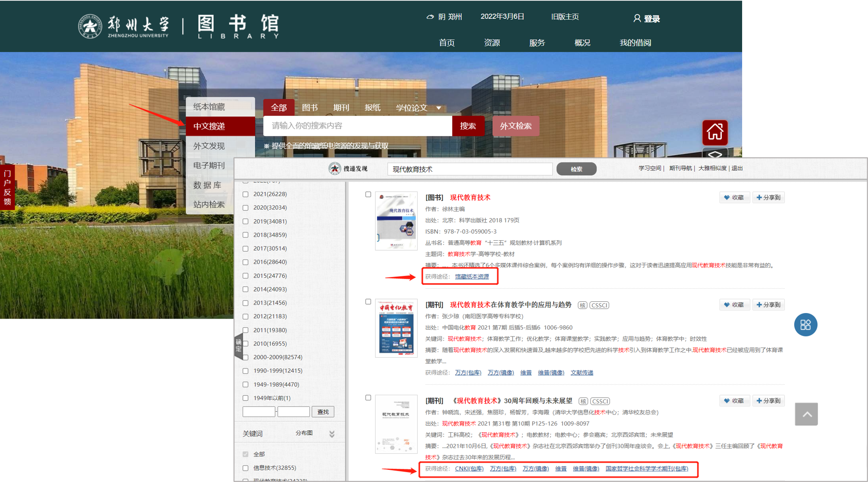Viewport: 868px width, 482px height.
Task: Select checkbox beside first book result
Action: 368,194
